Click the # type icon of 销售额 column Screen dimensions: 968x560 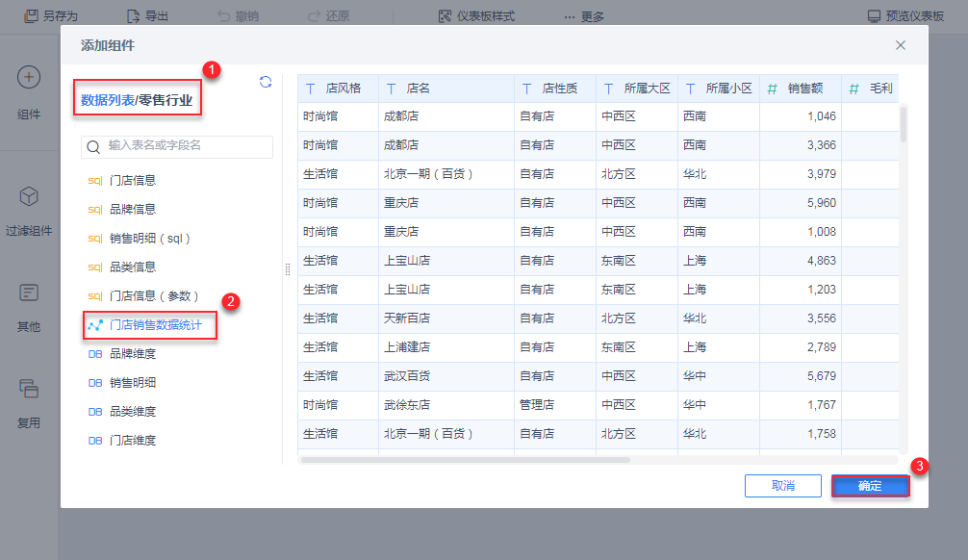(x=772, y=89)
